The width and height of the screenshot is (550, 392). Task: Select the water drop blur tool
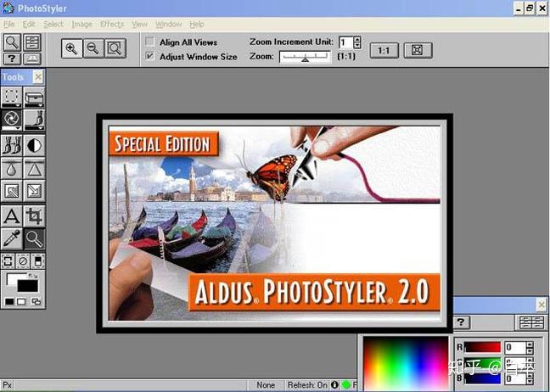[x=12, y=169]
